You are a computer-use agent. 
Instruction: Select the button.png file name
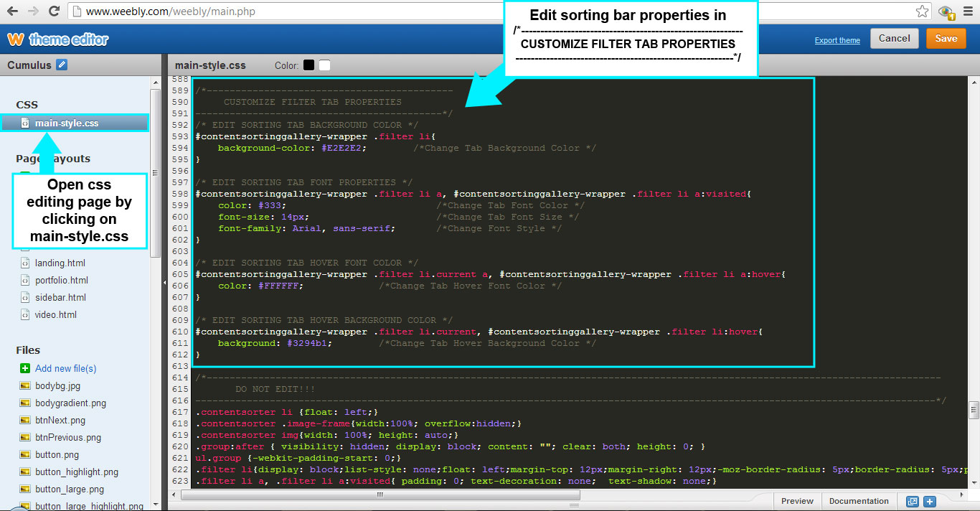(57, 455)
